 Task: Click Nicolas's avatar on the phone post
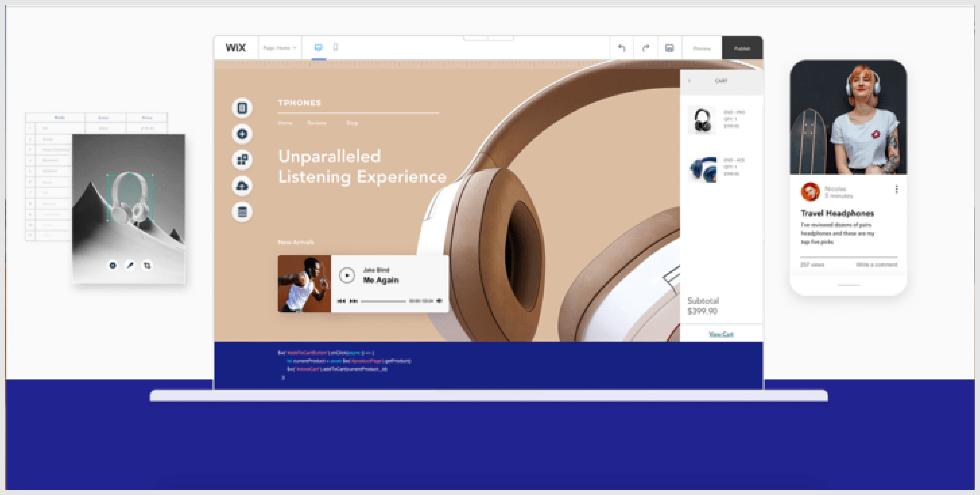[810, 192]
